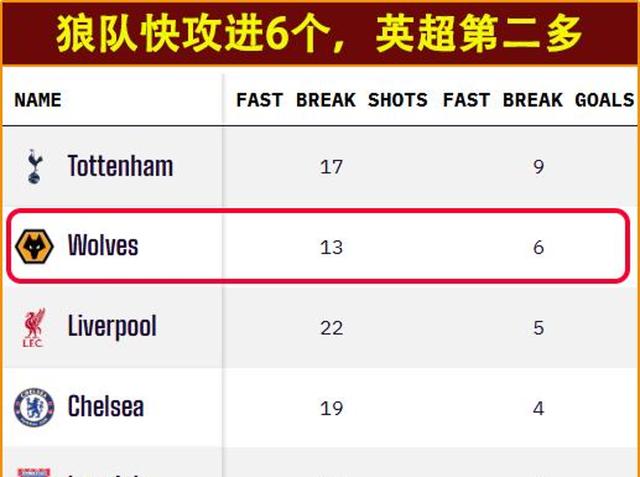This screenshot has width=640, height=477.
Task: Open the Chelsea team name
Action: point(105,407)
